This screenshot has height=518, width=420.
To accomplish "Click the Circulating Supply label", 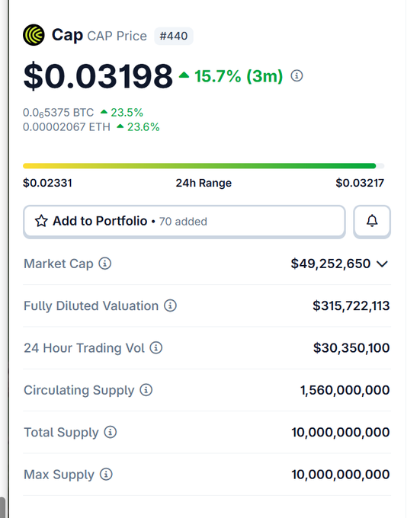I will pyautogui.click(x=79, y=390).
